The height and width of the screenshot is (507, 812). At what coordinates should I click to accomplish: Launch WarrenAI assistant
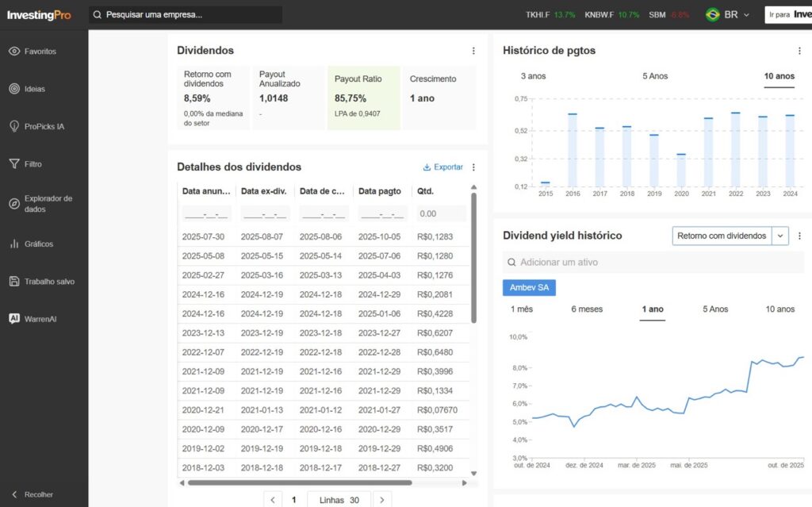(x=40, y=319)
